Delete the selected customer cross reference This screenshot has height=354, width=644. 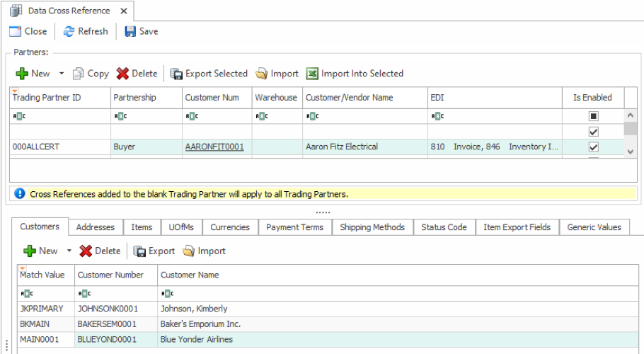point(100,251)
